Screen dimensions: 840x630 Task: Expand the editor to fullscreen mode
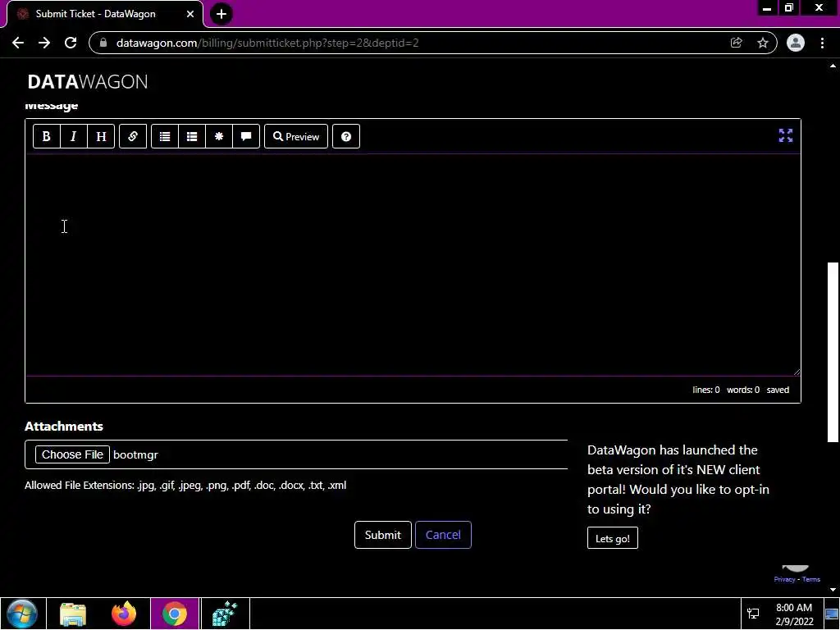tap(785, 135)
